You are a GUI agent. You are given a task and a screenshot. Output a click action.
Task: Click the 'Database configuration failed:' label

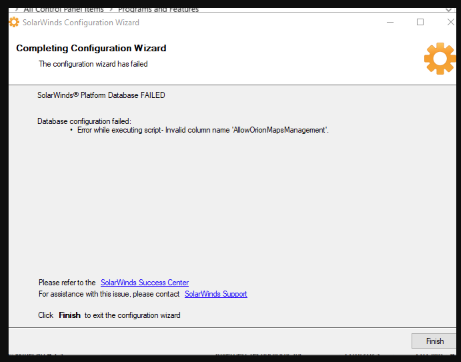(84, 121)
